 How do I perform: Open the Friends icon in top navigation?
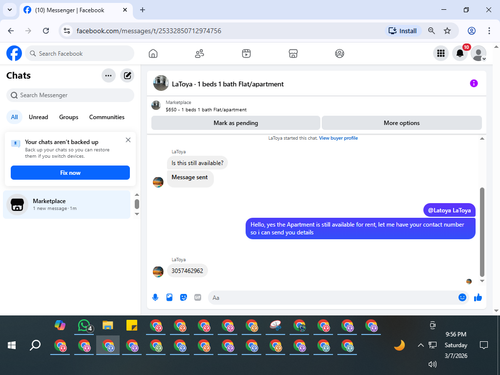point(199,53)
